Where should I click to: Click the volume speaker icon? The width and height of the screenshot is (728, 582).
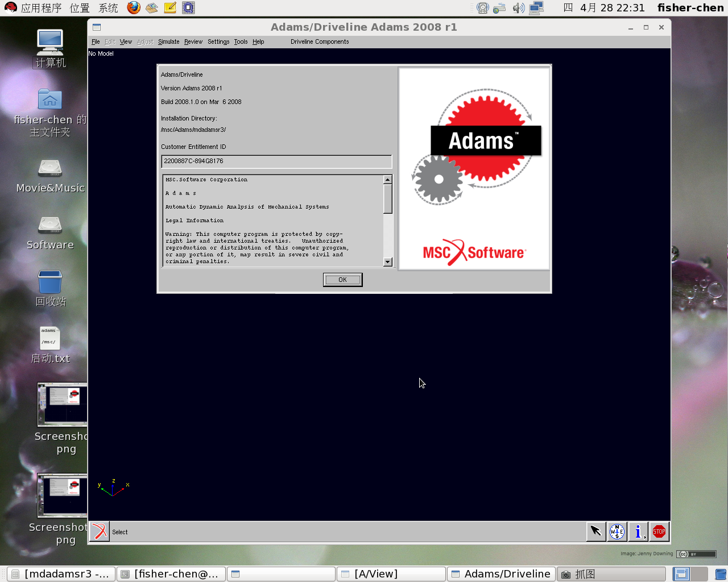click(x=518, y=8)
